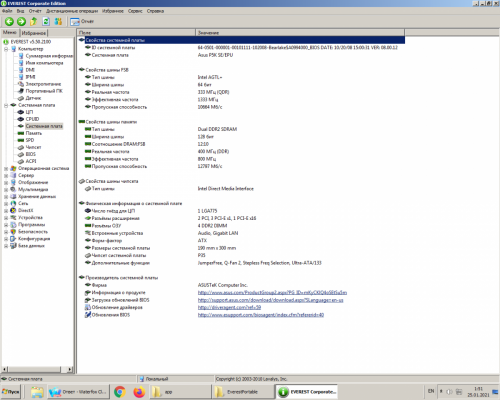
Task: Select the ЦП processor tree item
Action: (x=29, y=112)
